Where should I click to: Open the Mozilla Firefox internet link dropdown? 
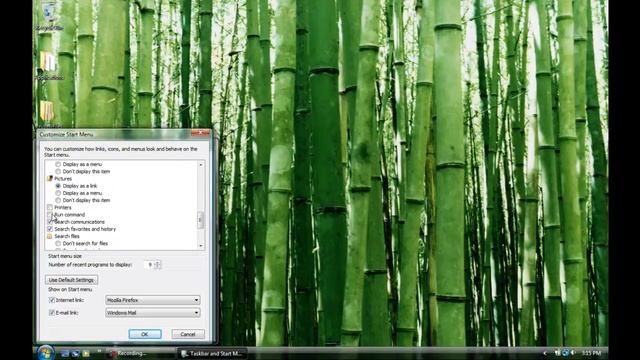[x=153, y=300]
